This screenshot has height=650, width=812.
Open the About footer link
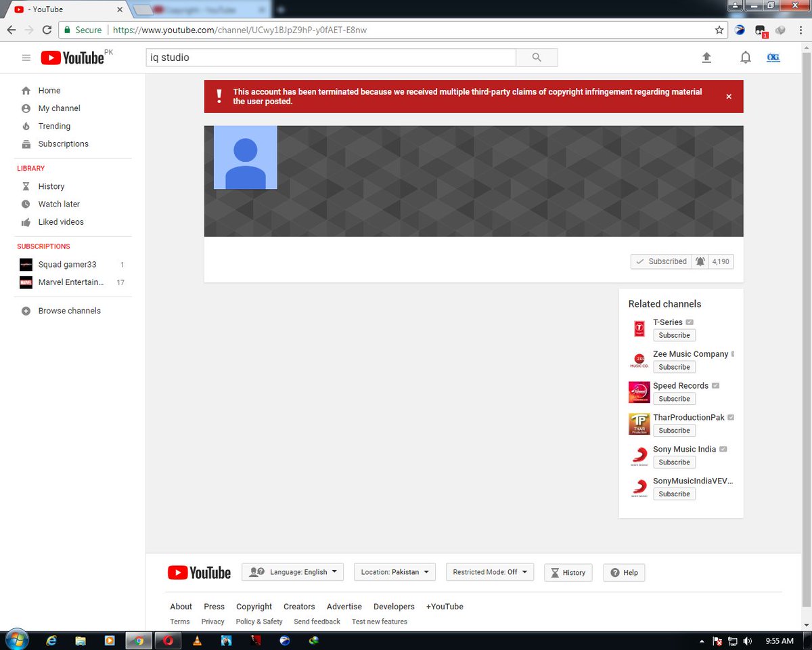(181, 607)
